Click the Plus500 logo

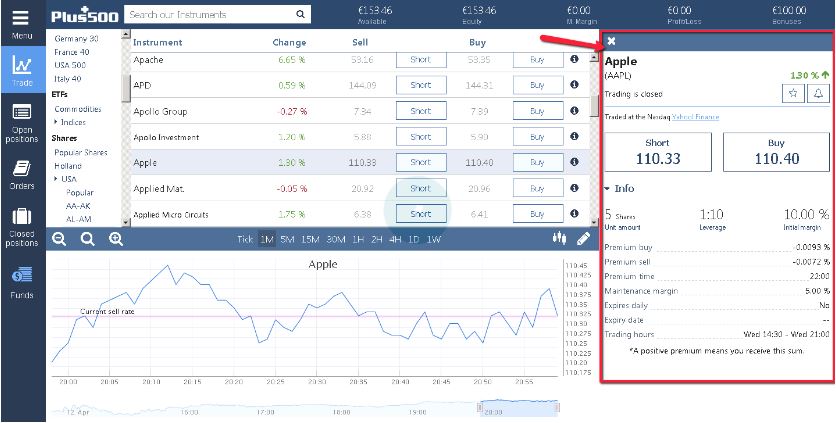click(x=85, y=15)
